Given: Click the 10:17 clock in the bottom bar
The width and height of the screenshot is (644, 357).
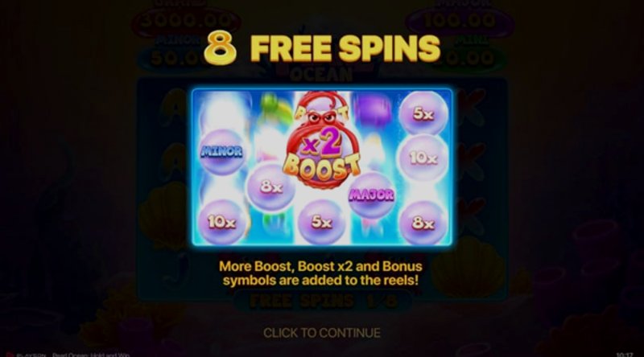Looking at the screenshot, I should 625,355.
